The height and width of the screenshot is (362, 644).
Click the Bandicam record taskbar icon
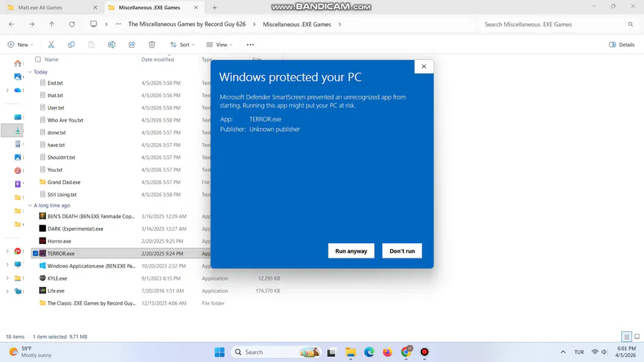point(424,352)
